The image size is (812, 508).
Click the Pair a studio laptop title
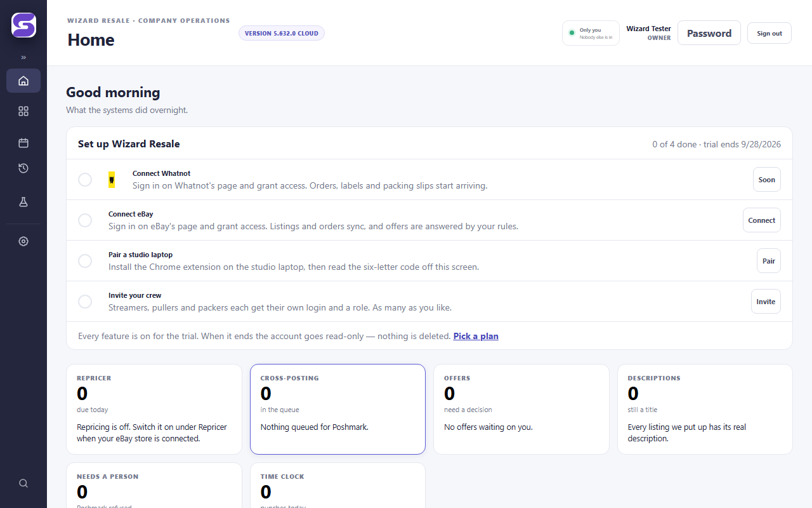pyautogui.click(x=140, y=255)
